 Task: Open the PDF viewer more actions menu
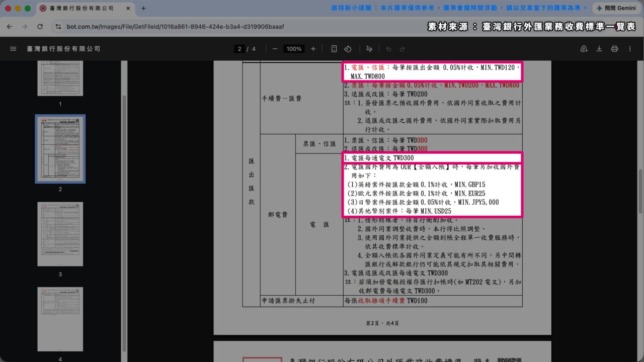tap(630, 49)
